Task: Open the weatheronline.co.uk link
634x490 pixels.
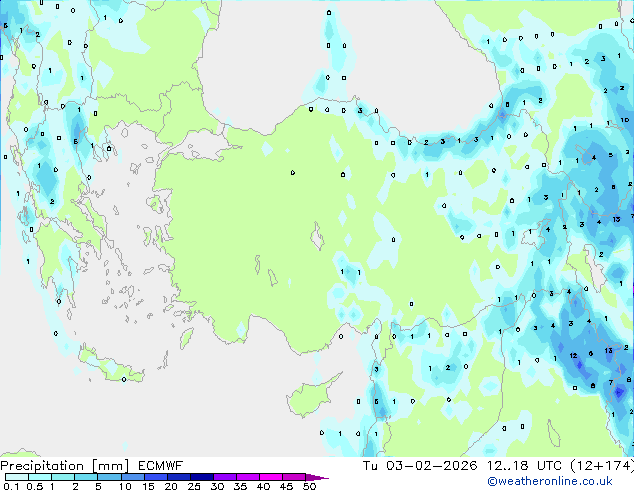Action: coord(550,481)
